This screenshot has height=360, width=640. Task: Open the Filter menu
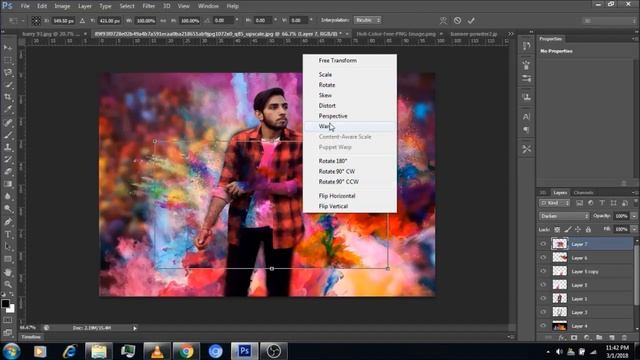tap(149, 6)
